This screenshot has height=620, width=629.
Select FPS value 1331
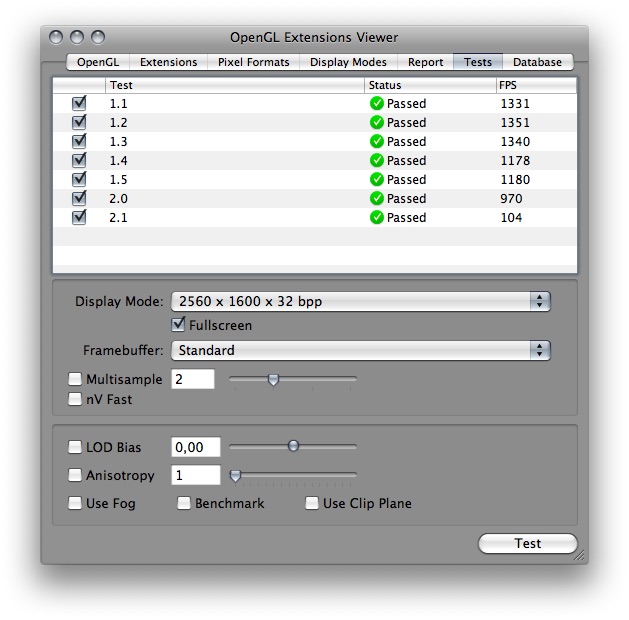click(x=515, y=103)
